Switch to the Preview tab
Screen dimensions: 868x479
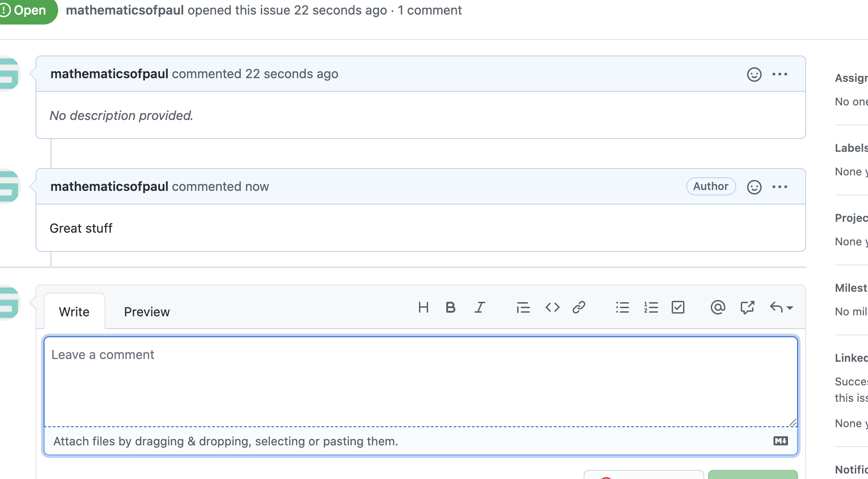(146, 312)
